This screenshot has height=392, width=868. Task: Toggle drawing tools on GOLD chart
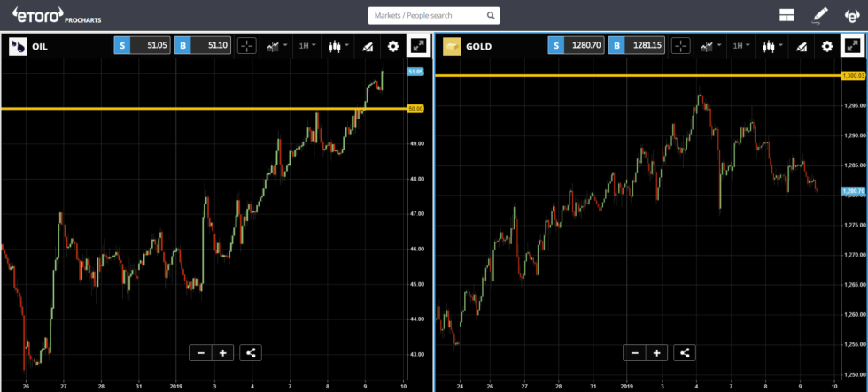click(x=801, y=46)
